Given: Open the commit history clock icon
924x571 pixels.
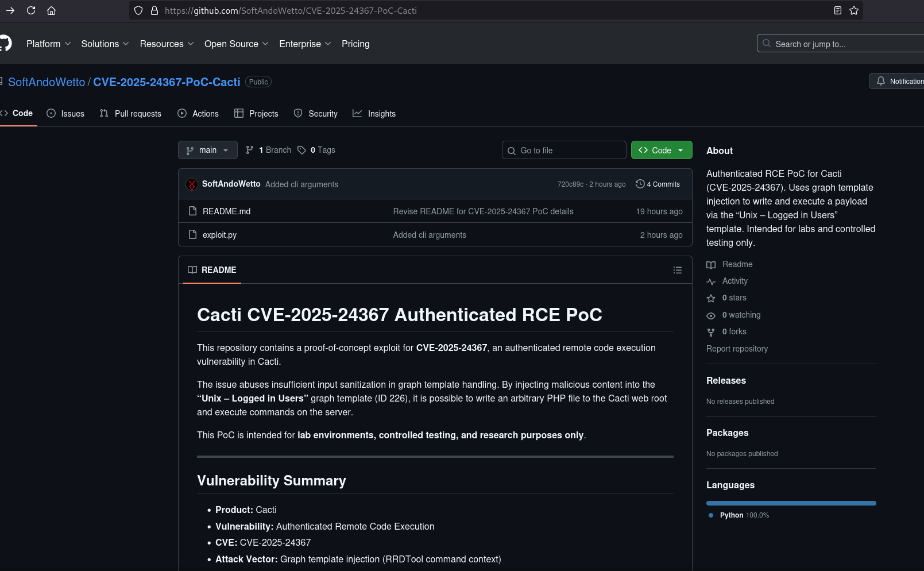Looking at the screenshot, I should tap(640, 184).
